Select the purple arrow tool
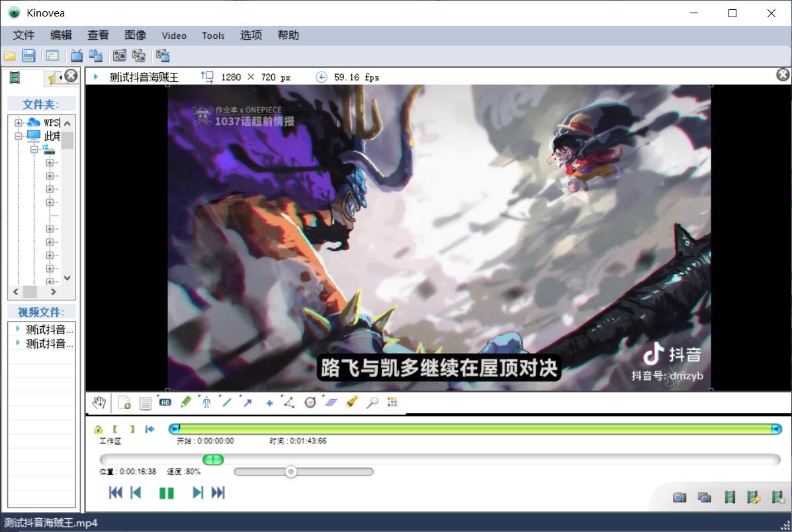This screenshot has width=792, height=532. (247, 403)
